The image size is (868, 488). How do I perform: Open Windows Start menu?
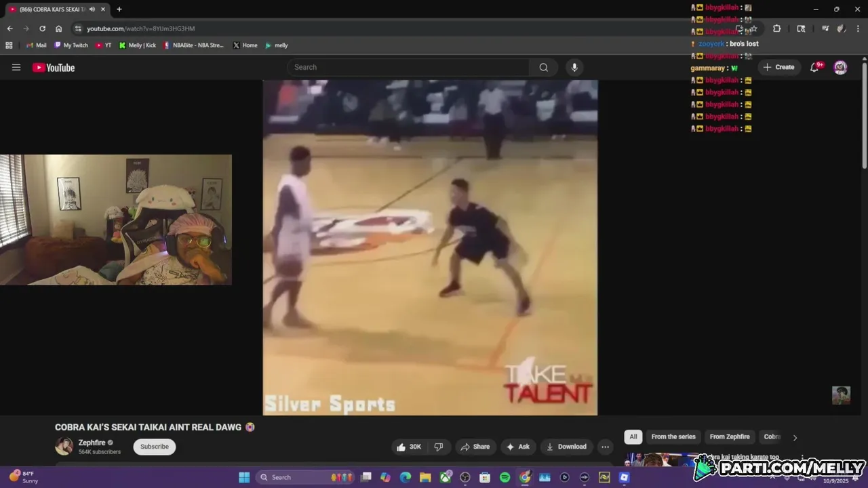[x=244, y=477]
